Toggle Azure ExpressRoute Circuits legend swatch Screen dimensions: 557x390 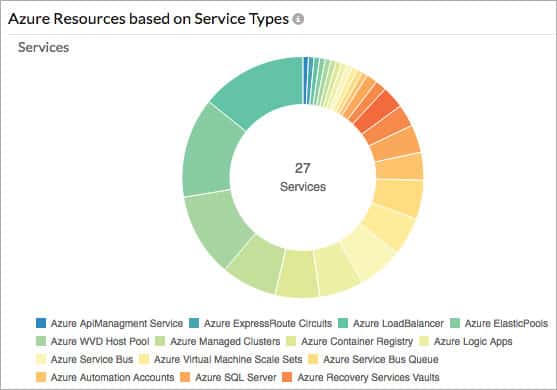click(194, 323)
